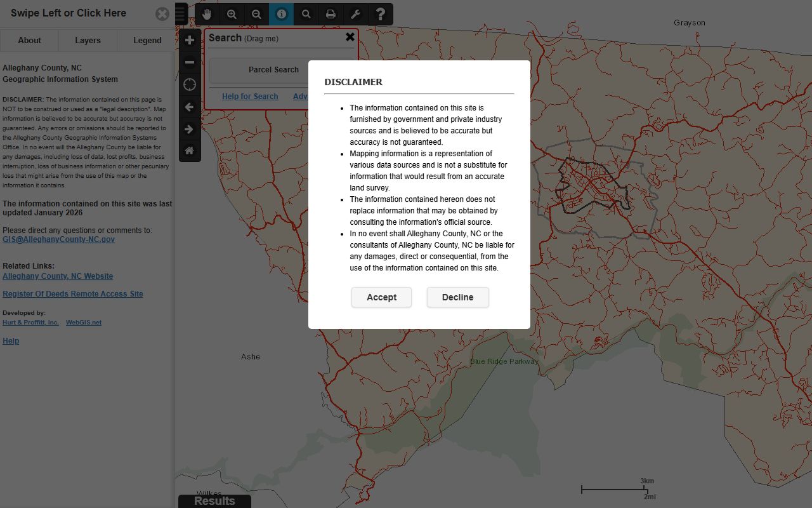Screen dimensions: 812x508
Task: Decline the disclaimer
Action: point(457,297)
